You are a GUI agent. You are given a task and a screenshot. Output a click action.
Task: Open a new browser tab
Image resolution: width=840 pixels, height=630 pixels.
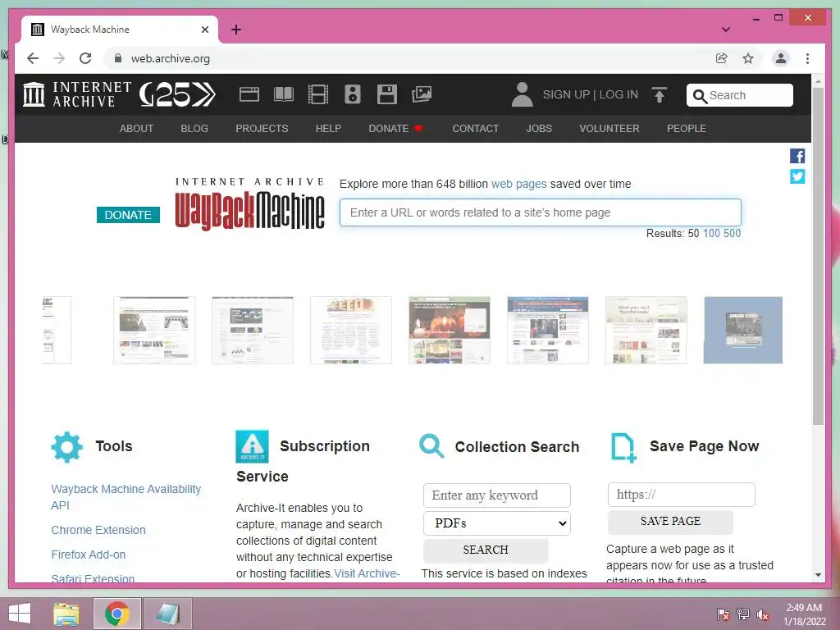click(x=236, y=30)
